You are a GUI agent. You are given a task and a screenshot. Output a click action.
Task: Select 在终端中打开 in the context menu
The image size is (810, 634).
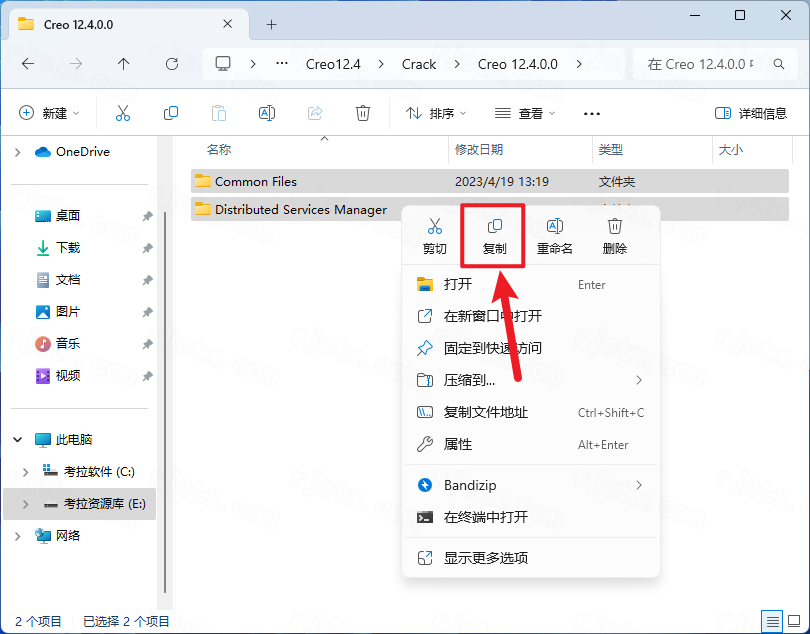point(531,517)
